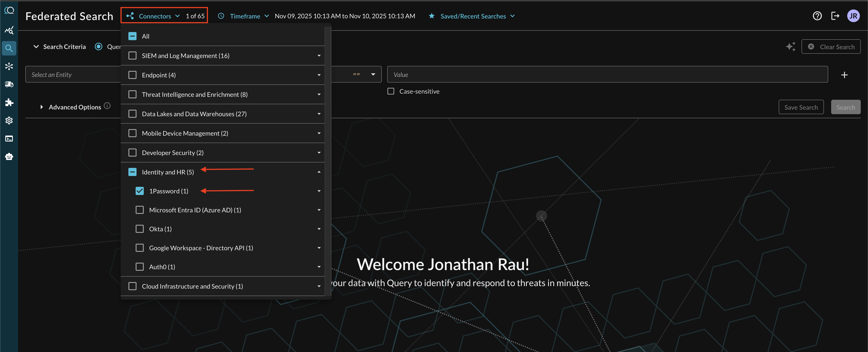Click the Save Search button
The height and width of the screenshot is (352, 868).
(x=801, y=107)
